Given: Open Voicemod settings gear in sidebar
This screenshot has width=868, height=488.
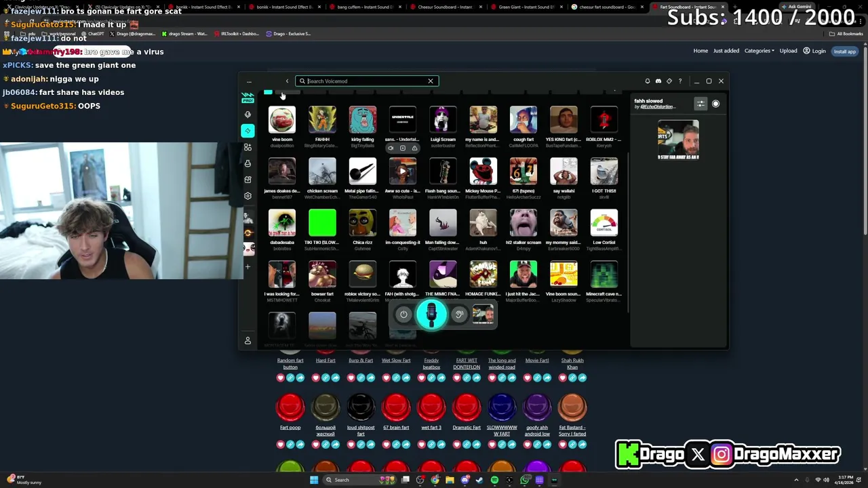Looking at the screenshot, I should pos(248,196).
